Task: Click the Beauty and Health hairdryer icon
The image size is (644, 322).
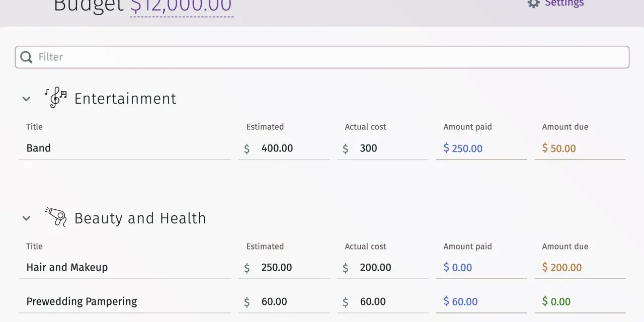Action: click(56, 217)
